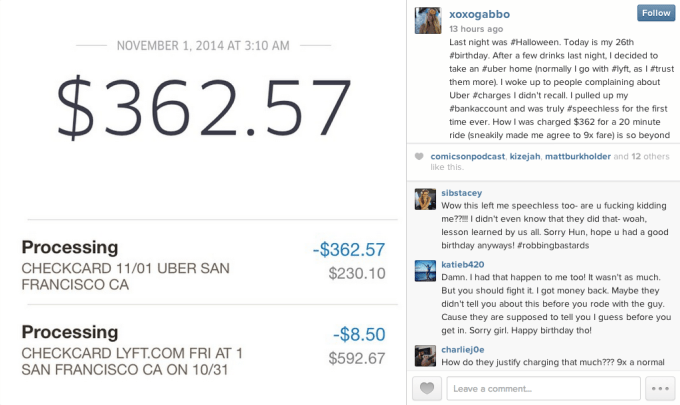The width and height of the screenshot is (680, 405).
Task: Click the Follow button
Action: coord(655,13)
